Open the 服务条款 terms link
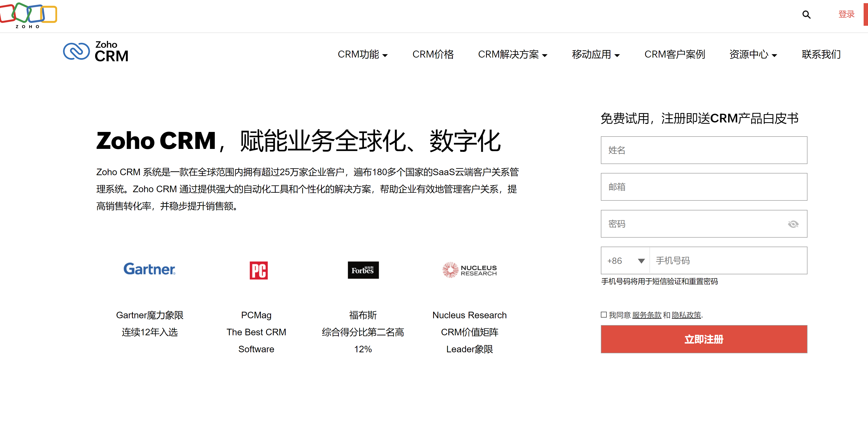Screen dimensions: 868x423 pyautogui.click(x=646, y=315)
